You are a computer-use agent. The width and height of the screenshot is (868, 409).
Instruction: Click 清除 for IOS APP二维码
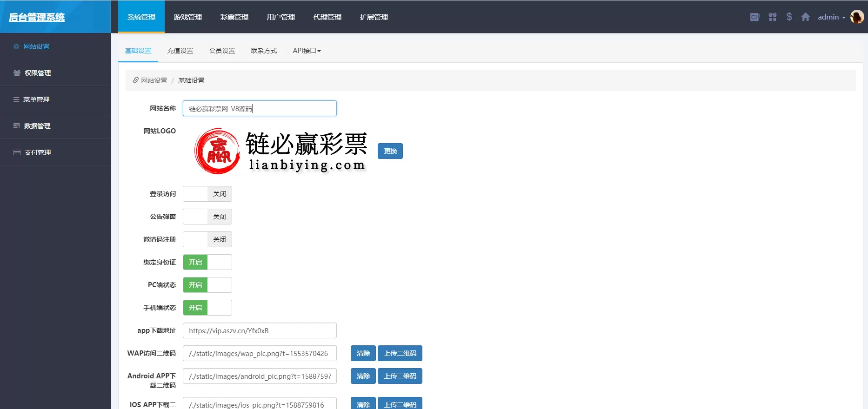point(363,403)
